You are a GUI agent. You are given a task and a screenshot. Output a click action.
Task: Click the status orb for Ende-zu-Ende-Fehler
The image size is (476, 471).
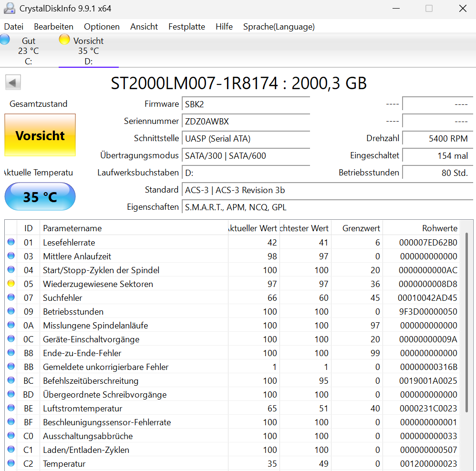(x=11, y=352)
